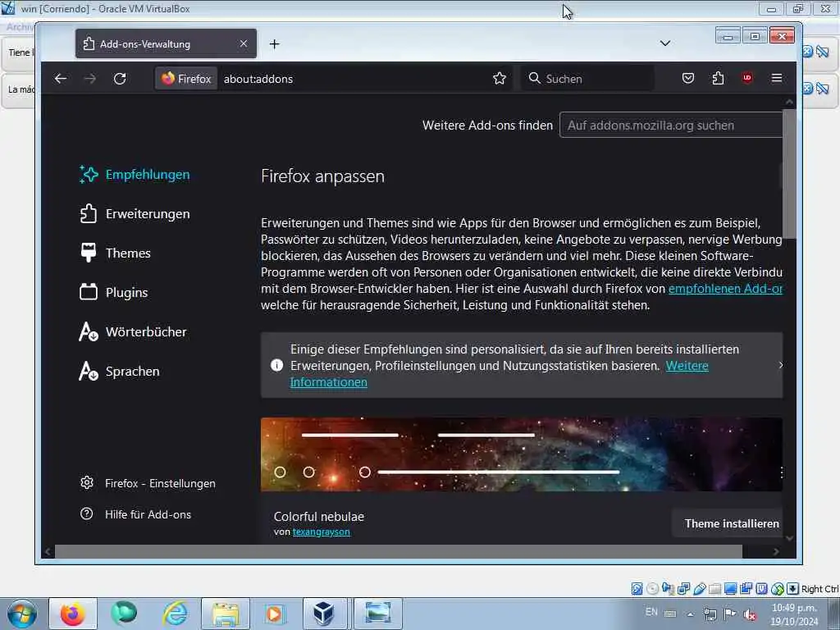Go back with the Firefox back arrow
840x630 pixels.
(61, 79)
